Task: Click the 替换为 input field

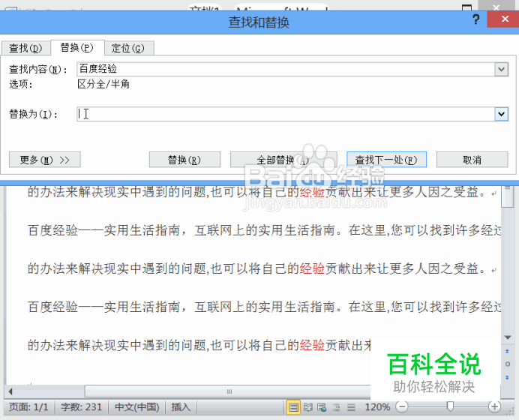Action: pos(286,114)
